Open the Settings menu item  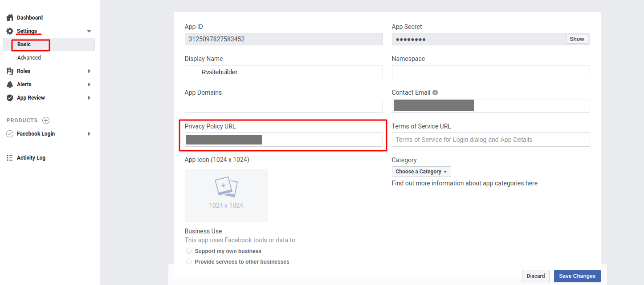point(27,31)
